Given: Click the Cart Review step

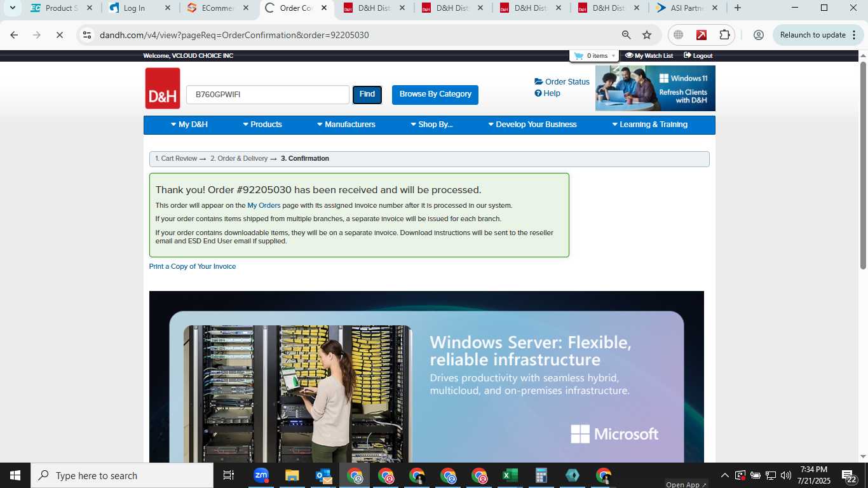Looking at the screenshot, I should pyautogui.click(x=176, y=159).
